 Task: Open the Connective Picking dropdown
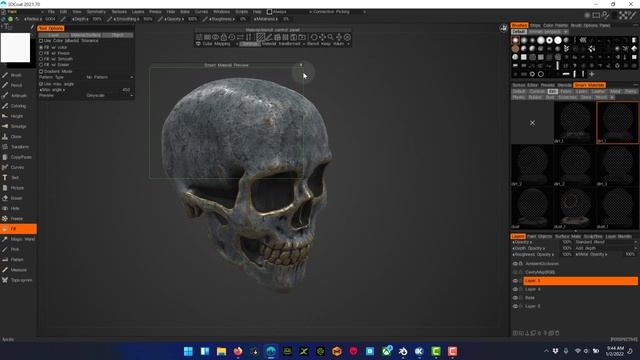(337, 12)
